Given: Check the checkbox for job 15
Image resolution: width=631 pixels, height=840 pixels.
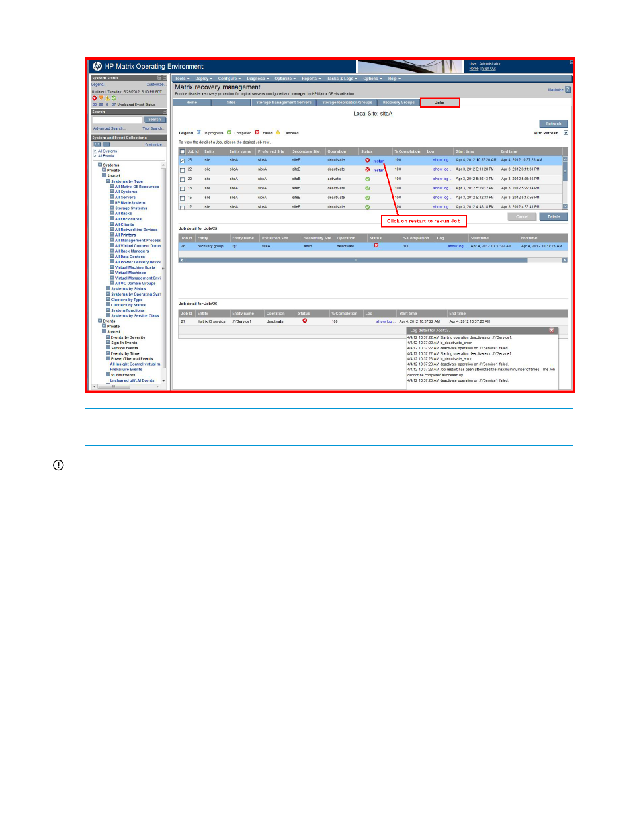Looking at the screenshot, I should tap(183, 198).
